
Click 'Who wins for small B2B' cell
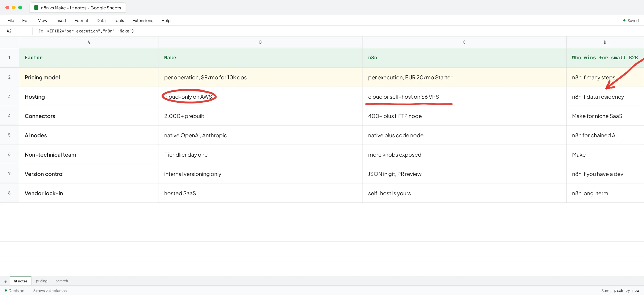[605, 58]
